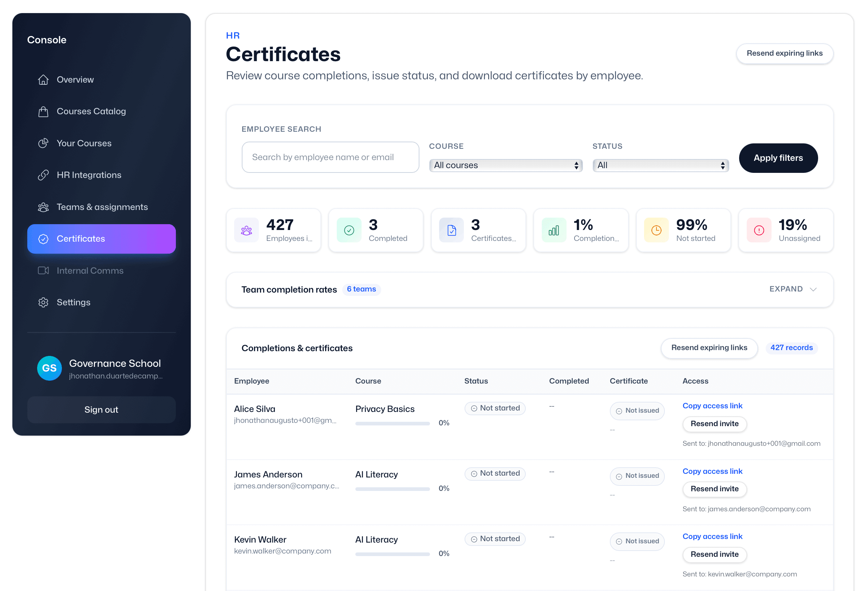Expand the Team completion rates section
Image resolution: width=868 pixels, height=591 pixels.
[x=793, y=289]
